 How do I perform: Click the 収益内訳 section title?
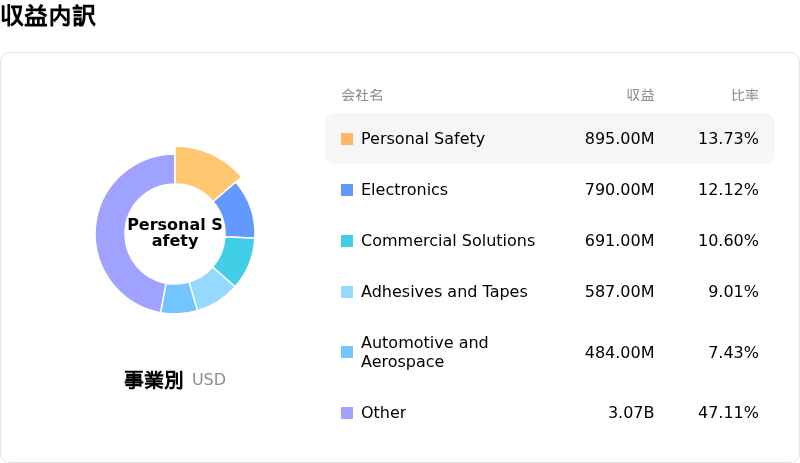[x=48, y=17]
